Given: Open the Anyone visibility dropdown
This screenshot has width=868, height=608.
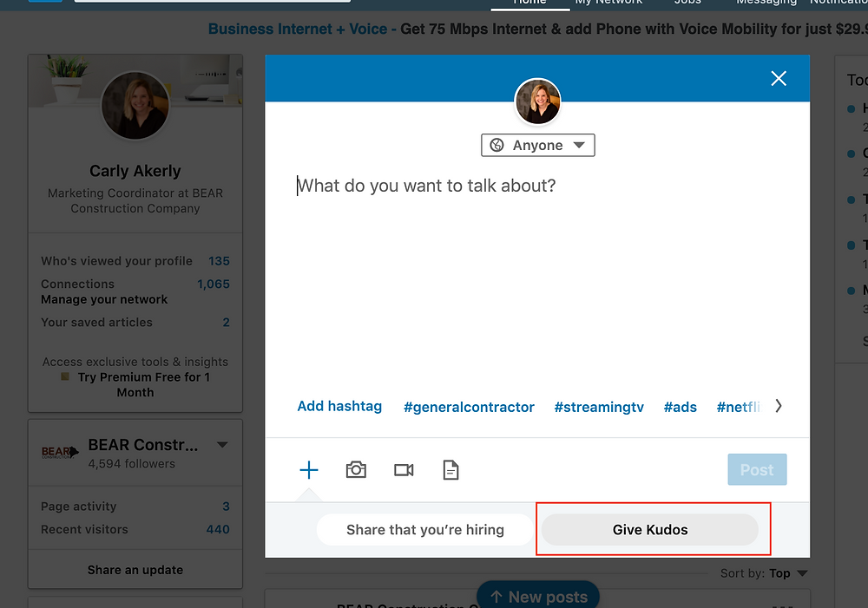Looking at the screenshot, I should [537, 146].
